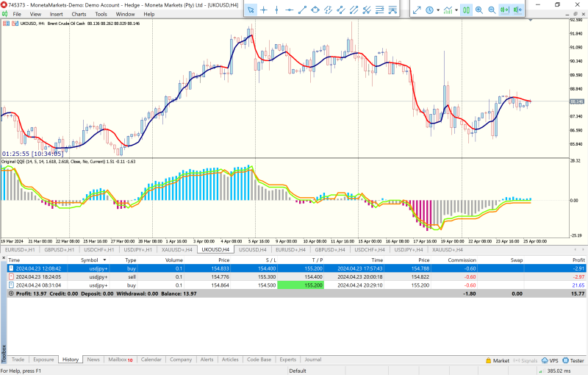
Task: Open the Charts menu
Action: click(79, 14)
